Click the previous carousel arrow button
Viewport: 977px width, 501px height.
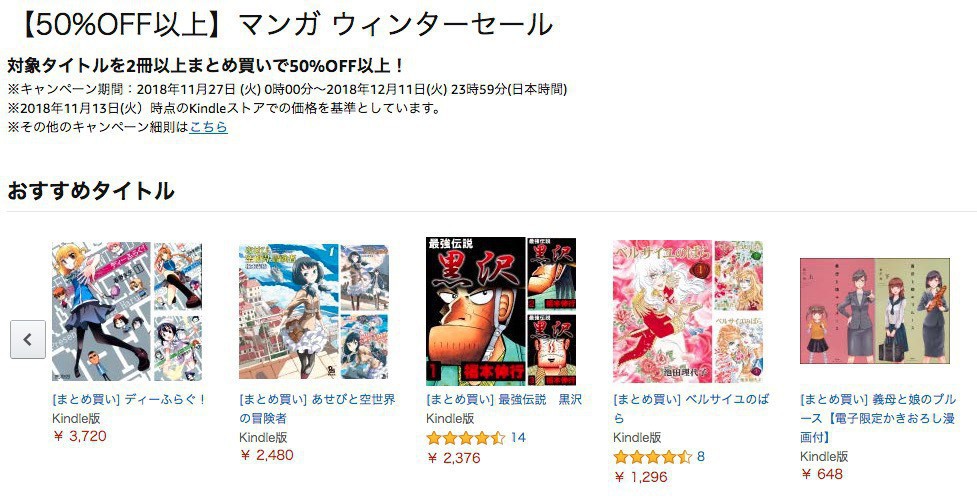pyautogui.click(x=28, y=340)
